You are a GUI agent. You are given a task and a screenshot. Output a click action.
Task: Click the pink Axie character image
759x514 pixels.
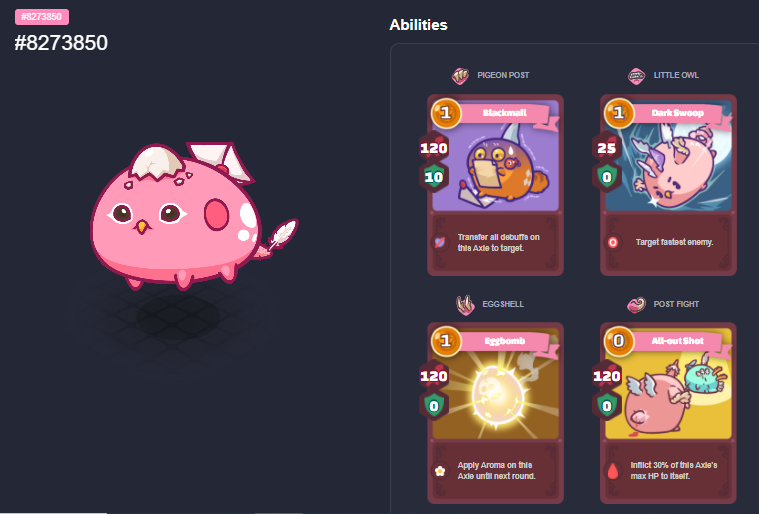click(194, 215)
